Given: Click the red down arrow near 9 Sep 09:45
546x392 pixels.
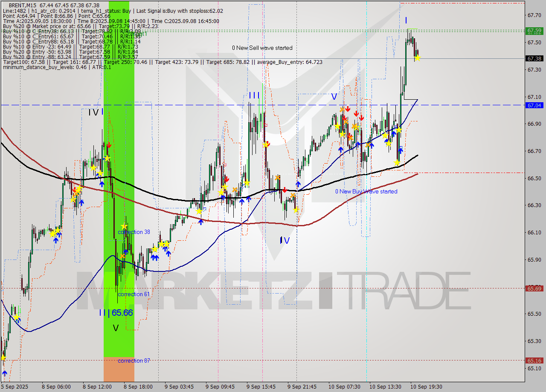Looking at the screenshot, I should (227, 179).
